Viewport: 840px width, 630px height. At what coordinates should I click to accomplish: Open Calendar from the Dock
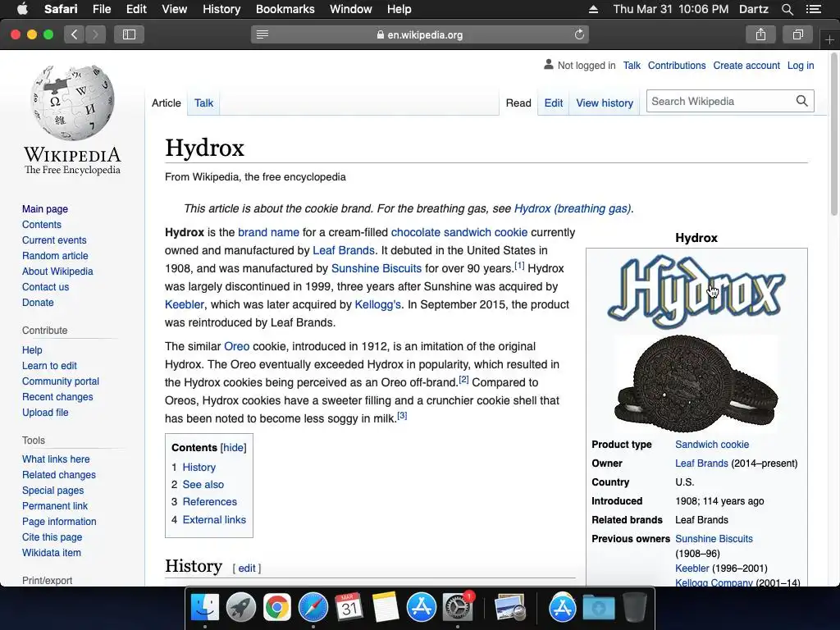tap(349, 608)
